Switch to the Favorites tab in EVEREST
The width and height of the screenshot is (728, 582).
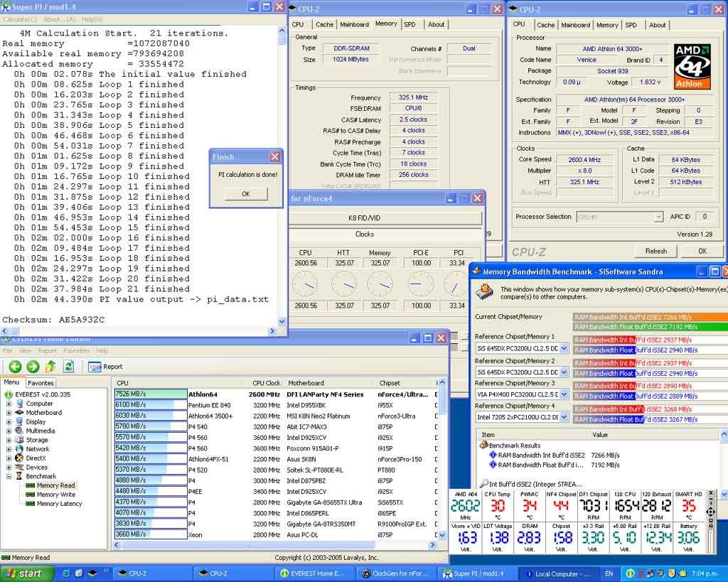click(x=41, y=383)
